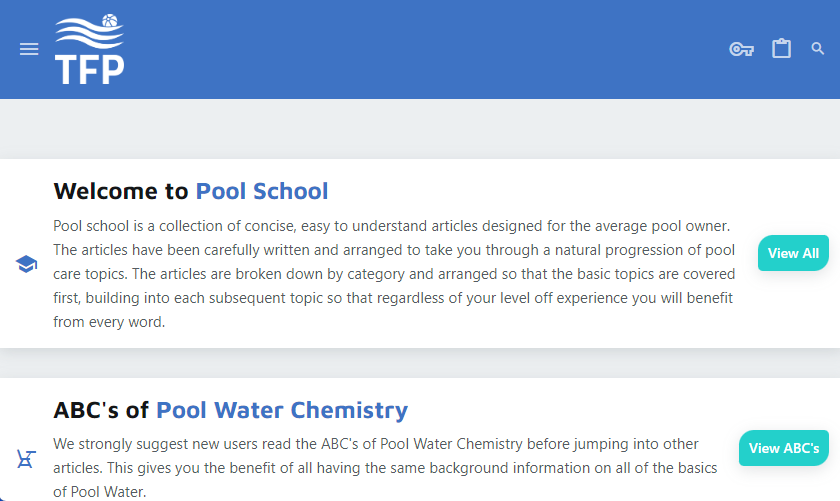840x501 pixels.
Task: Click the TFP wave logo
Action: (x=89, y=52)
